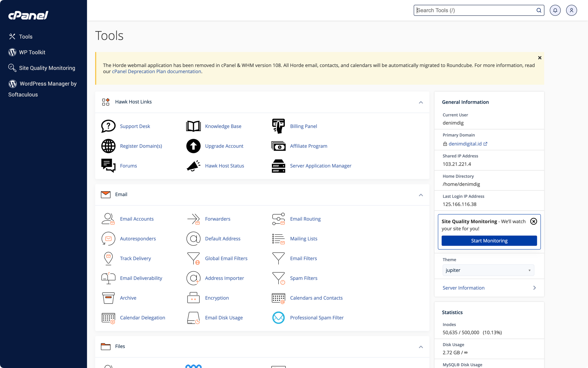Open the Theme dropdown showing jupiter
588x368 pixels.
coord(488,270)
